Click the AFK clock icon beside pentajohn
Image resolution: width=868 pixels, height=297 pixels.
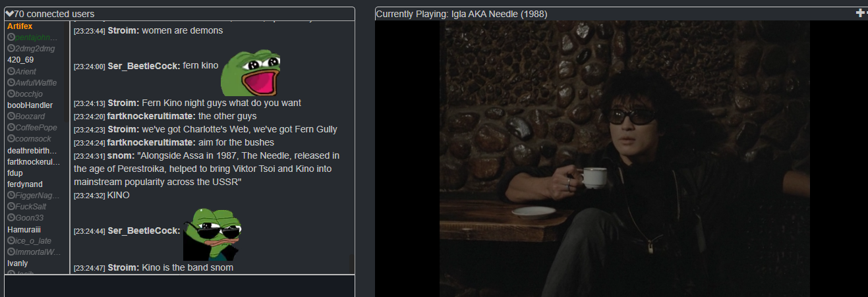[x=11, y=38]
